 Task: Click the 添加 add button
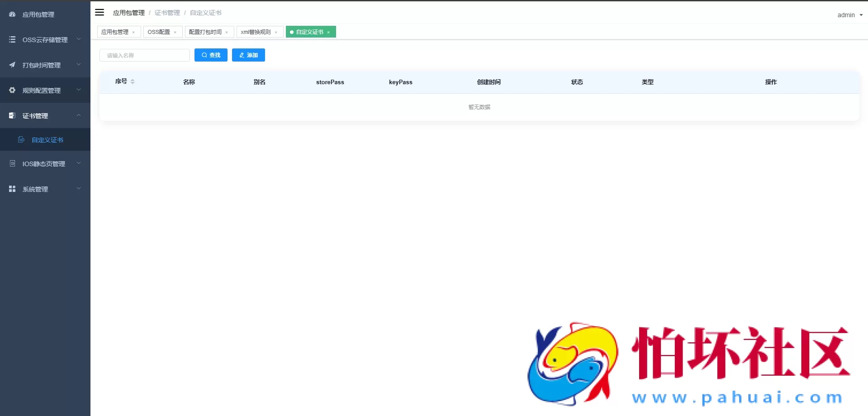pyautogui.click(x=248, y=55)
